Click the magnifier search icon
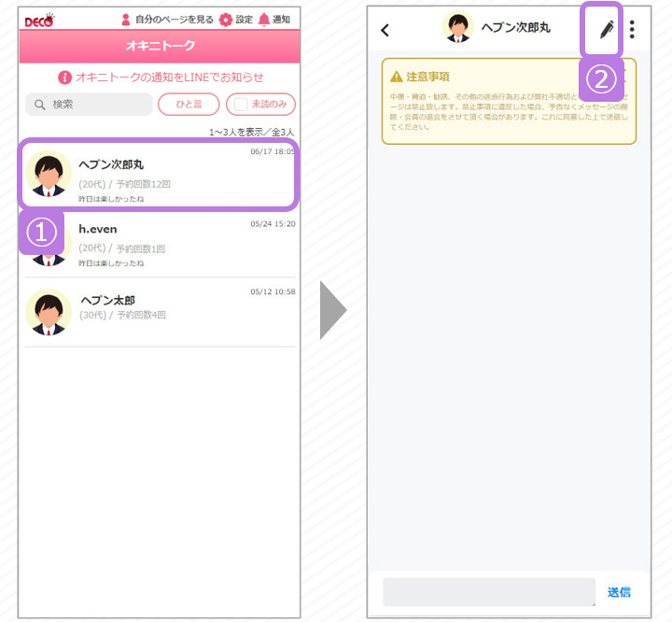The image size is (672, 622). (40, 105)
